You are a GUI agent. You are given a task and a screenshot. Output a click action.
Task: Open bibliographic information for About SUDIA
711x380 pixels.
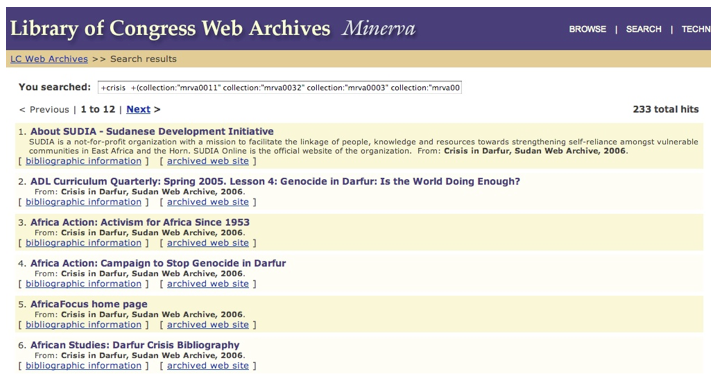[83, 161]
